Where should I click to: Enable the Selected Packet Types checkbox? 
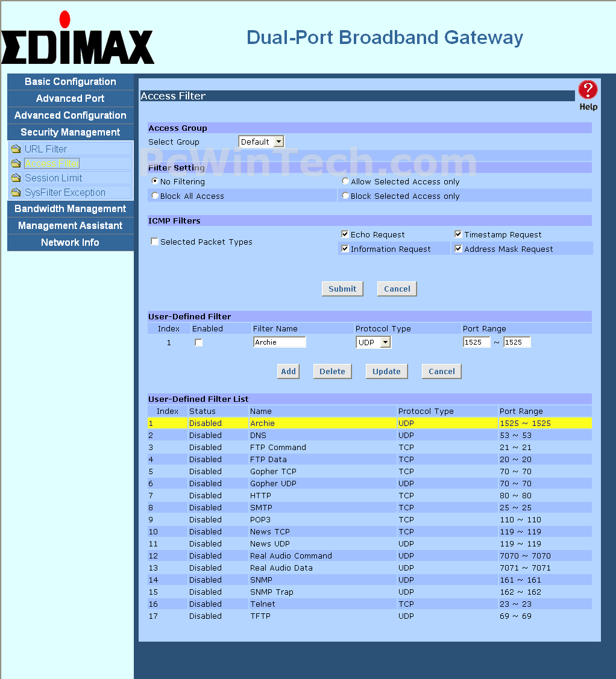pyautogui.click(x=155, y=241)
